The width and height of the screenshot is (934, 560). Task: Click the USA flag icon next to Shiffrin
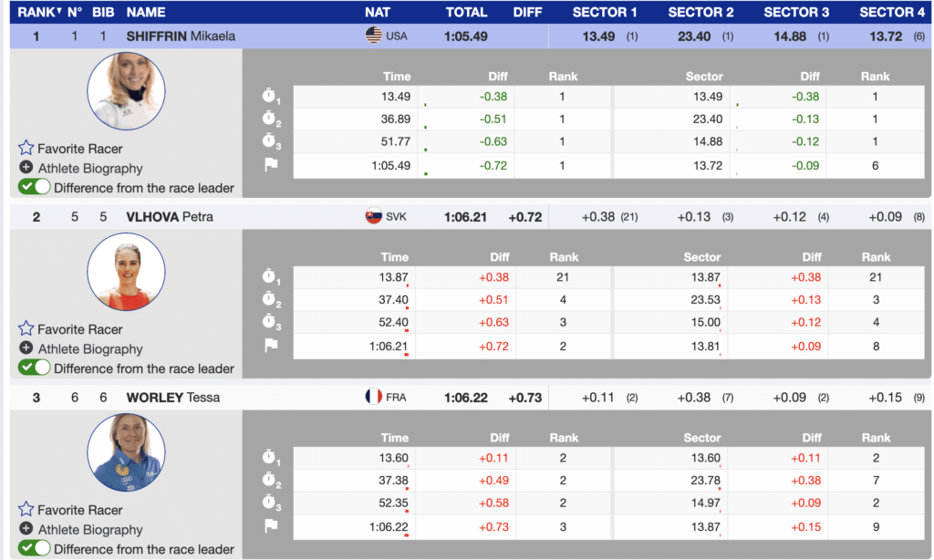(373, 36)
